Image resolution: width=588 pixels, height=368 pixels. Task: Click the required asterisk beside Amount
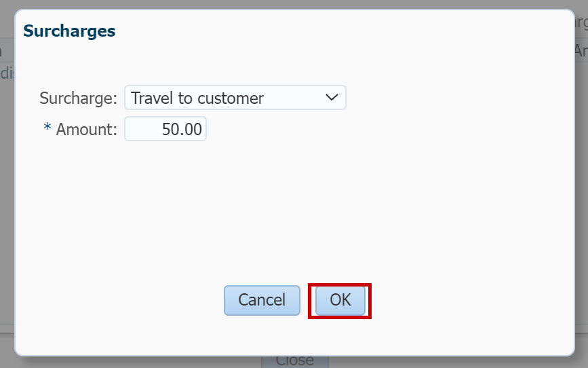click(47, 128)
